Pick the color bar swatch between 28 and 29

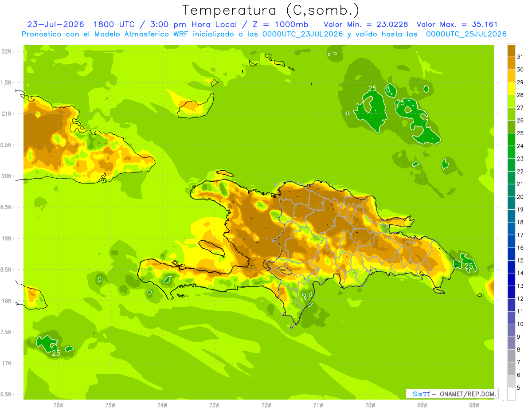pyautogui.click(x=511, y=89)
